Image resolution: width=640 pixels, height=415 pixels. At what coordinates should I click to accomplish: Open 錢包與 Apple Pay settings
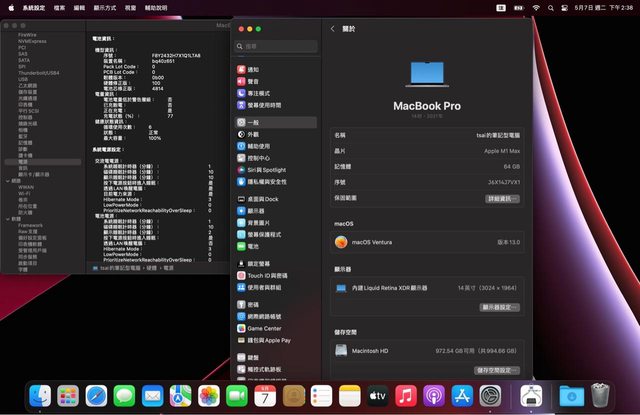pyautogui.click(x=270, y=340)
